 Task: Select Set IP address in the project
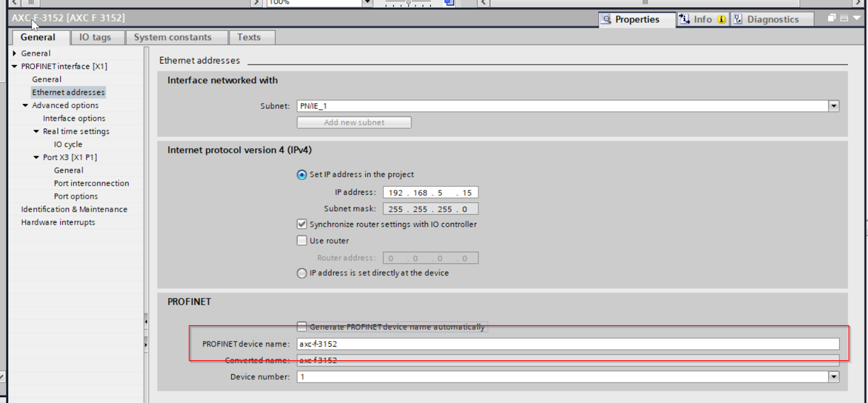click(x=302, y=175)
